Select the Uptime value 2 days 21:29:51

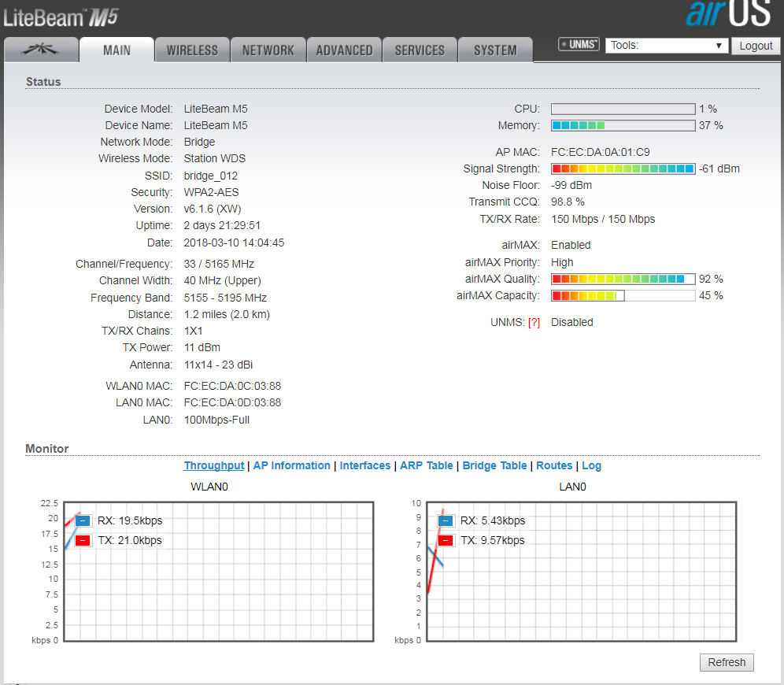(222, 225)
